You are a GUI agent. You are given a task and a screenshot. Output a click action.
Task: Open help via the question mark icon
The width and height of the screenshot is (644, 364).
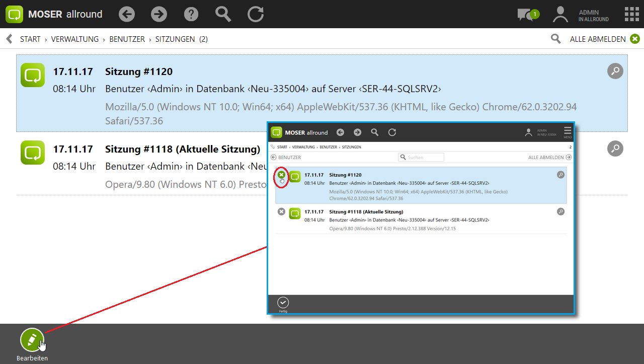click(191, 14)
